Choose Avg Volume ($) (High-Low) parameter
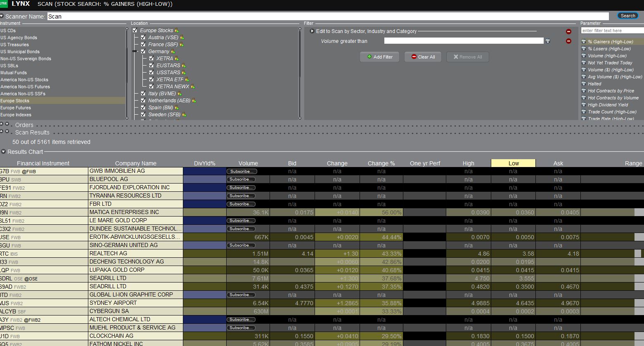This screenshot has height=346, width=644. (615, 77)
